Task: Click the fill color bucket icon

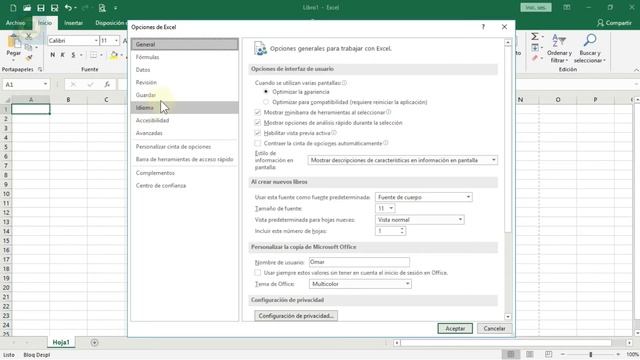Action: 114,55
